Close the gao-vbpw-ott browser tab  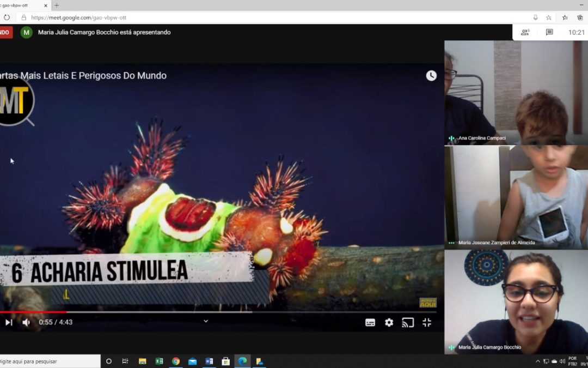tap(46, 5)
